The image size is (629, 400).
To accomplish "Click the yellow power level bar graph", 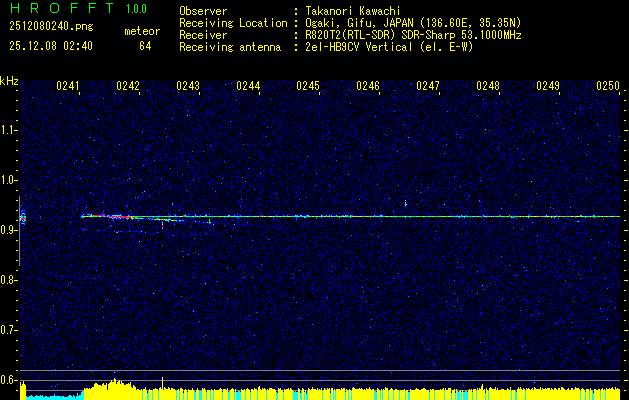I will pos(350,393).
